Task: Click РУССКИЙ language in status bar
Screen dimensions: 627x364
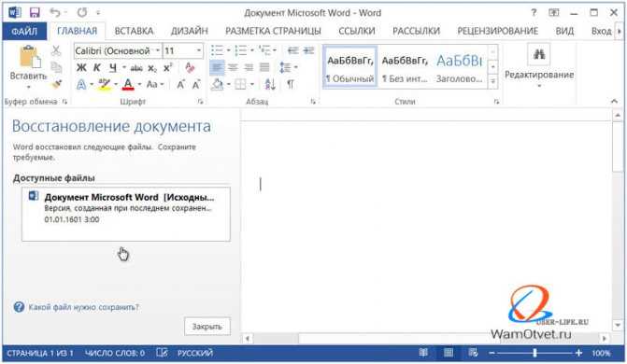Action: (195, 353)
